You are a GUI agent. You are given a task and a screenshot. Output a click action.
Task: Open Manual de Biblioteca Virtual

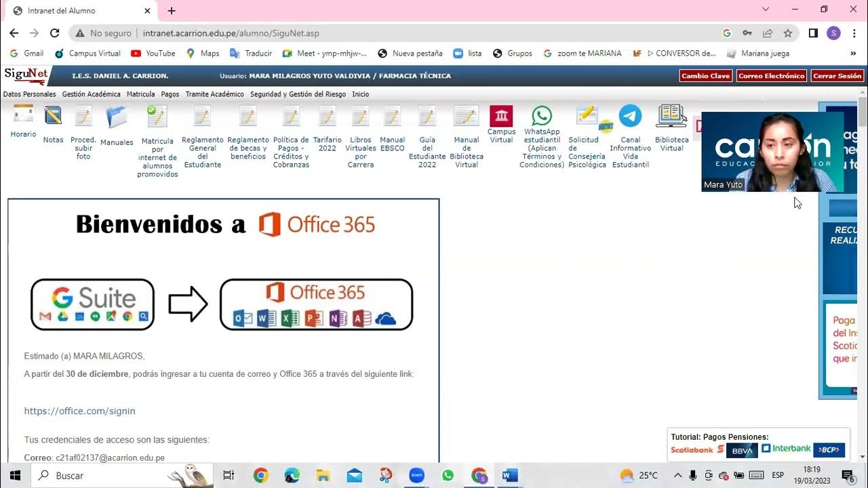tap(467, 117)
